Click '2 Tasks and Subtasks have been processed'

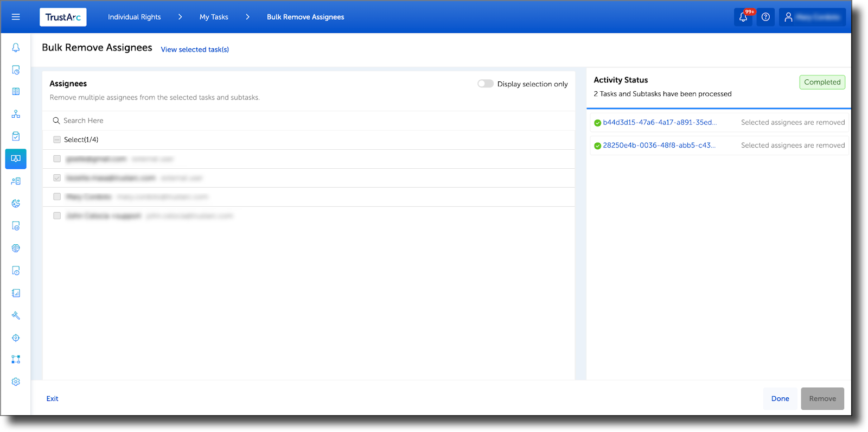point(662,94)
